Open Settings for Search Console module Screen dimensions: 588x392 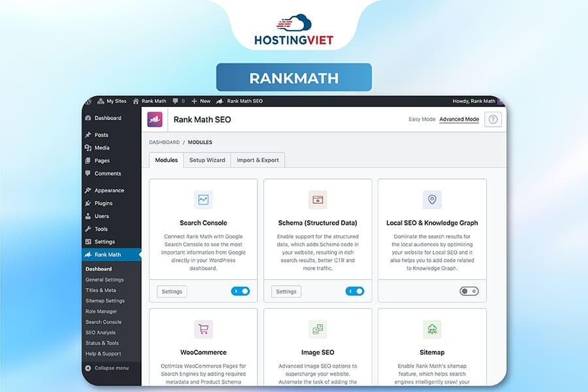point(172,291)
